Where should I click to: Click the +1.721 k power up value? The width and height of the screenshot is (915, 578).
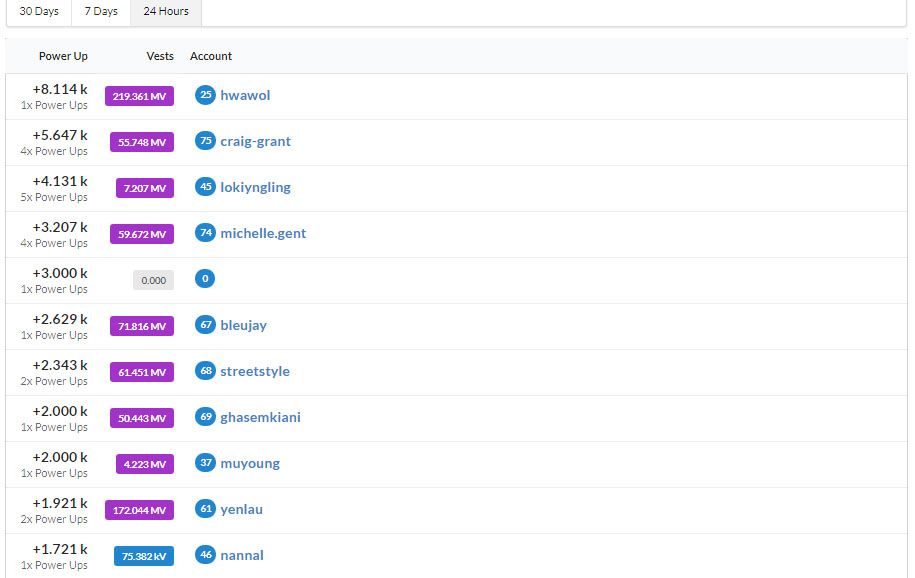click(x=60, y=549)
